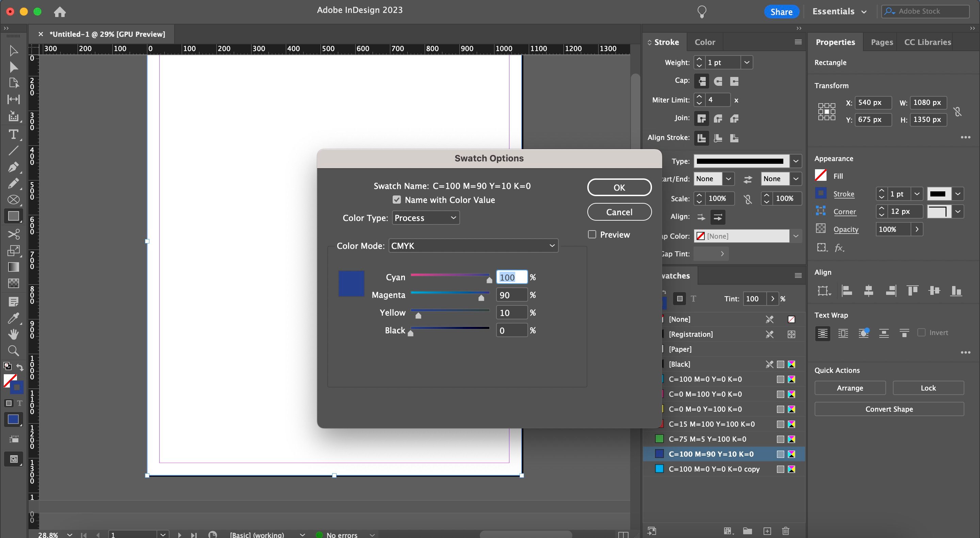The height and width of the screenshot is (538, 980).
Task: Select the Pen tool
Action: 14,167
